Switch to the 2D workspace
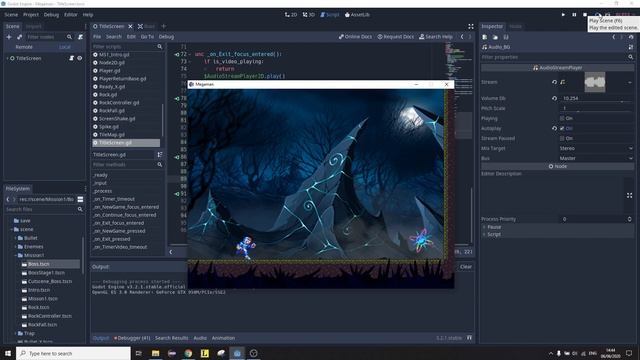 click(x=291, y=15)
